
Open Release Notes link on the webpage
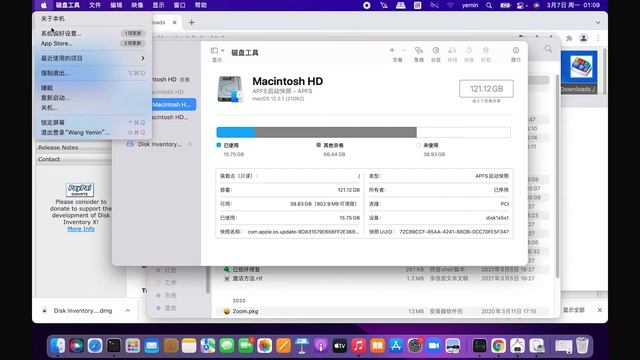(58, 147)
